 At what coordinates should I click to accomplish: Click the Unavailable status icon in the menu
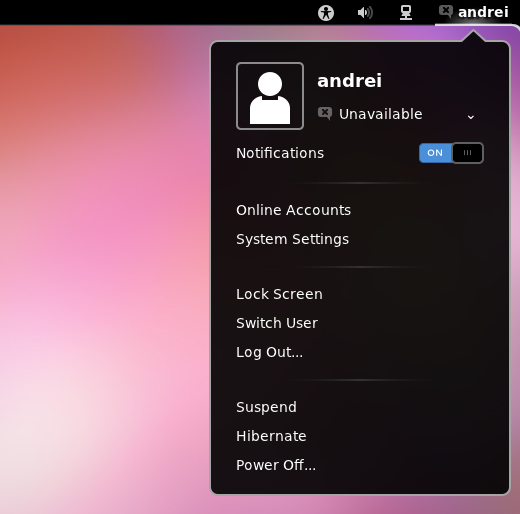pos(325,114)
